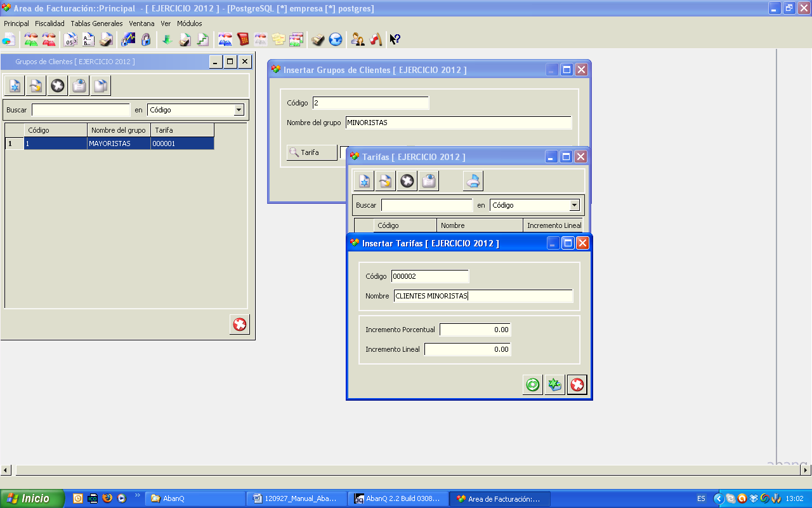Open the Módulos menu
Viewport: 812px width, 508px height.
pos(190,23)
